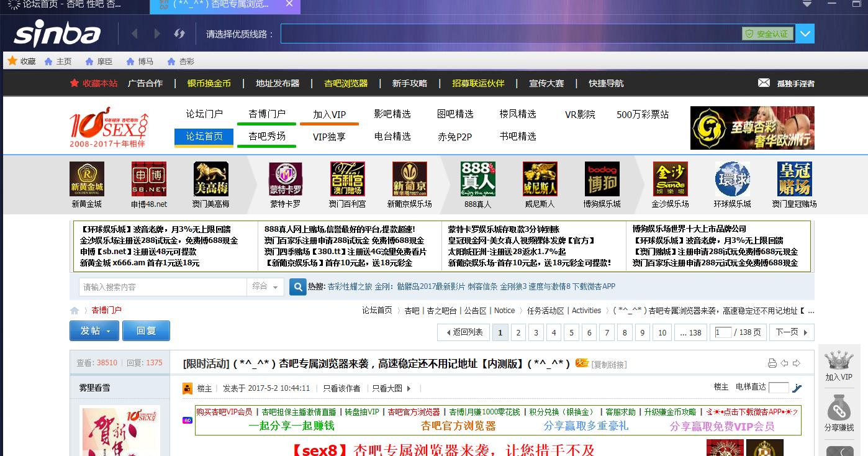The width and height of the screenshot is (868, 456).
Task: Click 返回列表 back to list
Action: point(464,332)
